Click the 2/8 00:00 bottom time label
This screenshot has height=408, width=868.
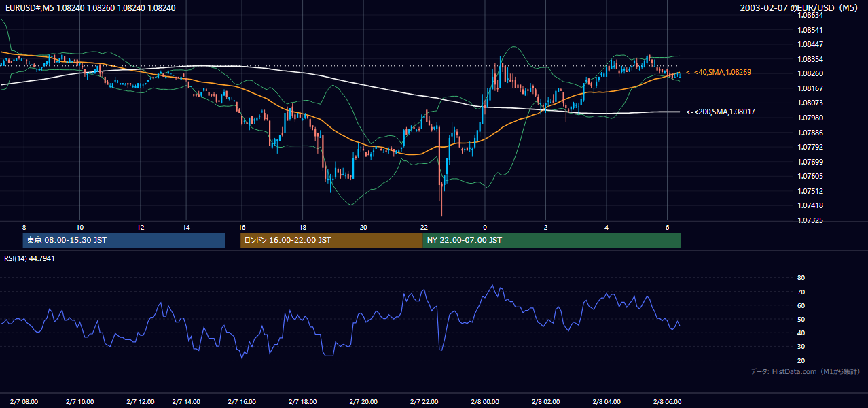pyautogui.click(x=484, y=401)
